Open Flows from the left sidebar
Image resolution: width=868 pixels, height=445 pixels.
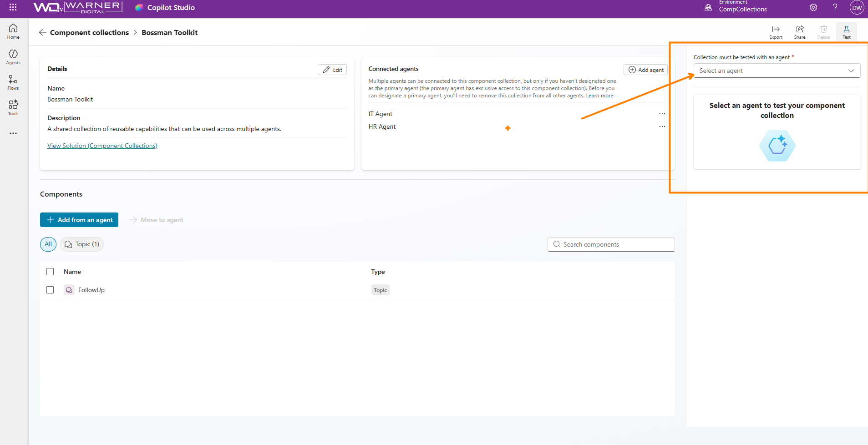coord(13,82)
